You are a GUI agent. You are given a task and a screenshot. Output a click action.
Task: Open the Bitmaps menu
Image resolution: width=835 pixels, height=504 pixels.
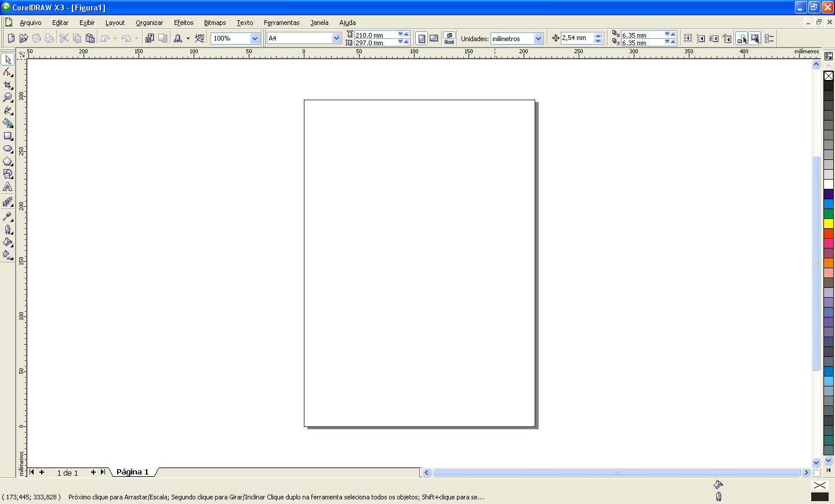click(215, 23)
